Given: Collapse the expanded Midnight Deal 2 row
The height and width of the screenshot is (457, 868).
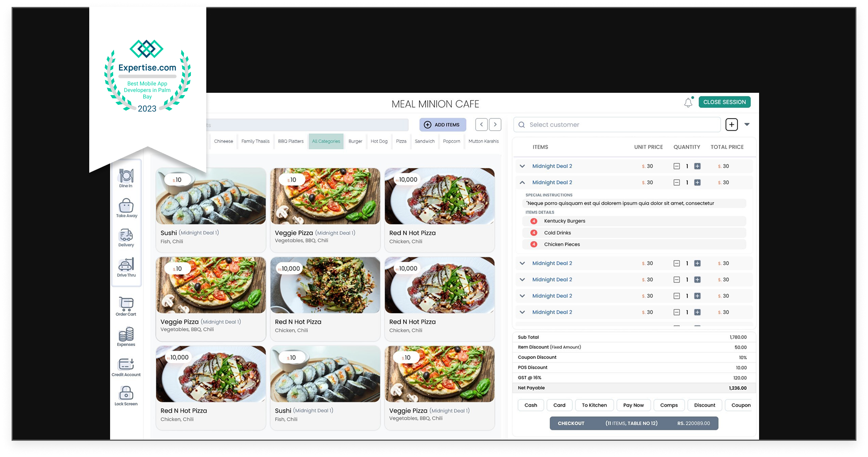Looking at the screenshot, I should (522, 182).
